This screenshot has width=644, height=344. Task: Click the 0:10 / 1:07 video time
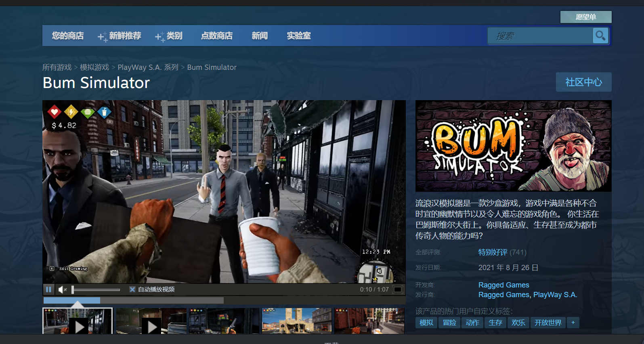pos(374,289)
